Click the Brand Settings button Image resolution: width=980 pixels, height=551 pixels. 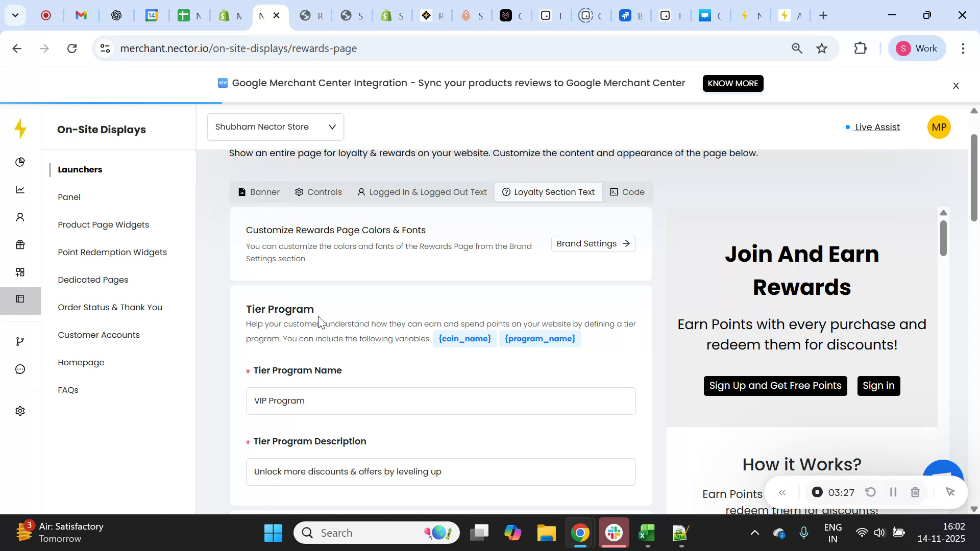(x=593, y=243)
